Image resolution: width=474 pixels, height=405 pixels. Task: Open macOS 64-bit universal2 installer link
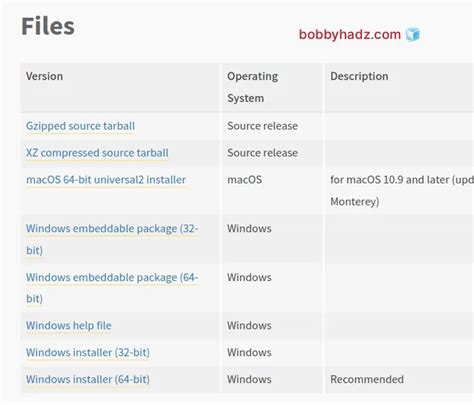(x=106, y=180)
